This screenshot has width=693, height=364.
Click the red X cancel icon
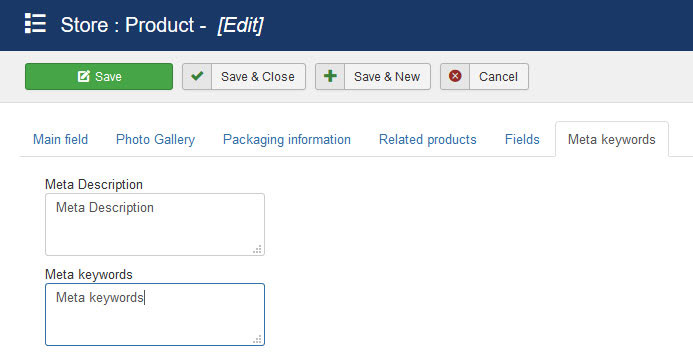tap(455, 76)
